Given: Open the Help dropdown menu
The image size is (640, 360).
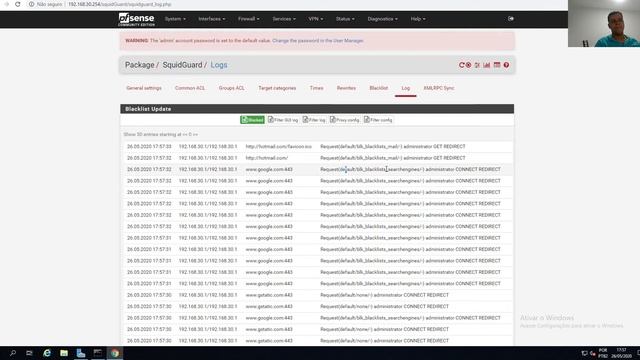Looking at the screenshot, I should [418, 19].
